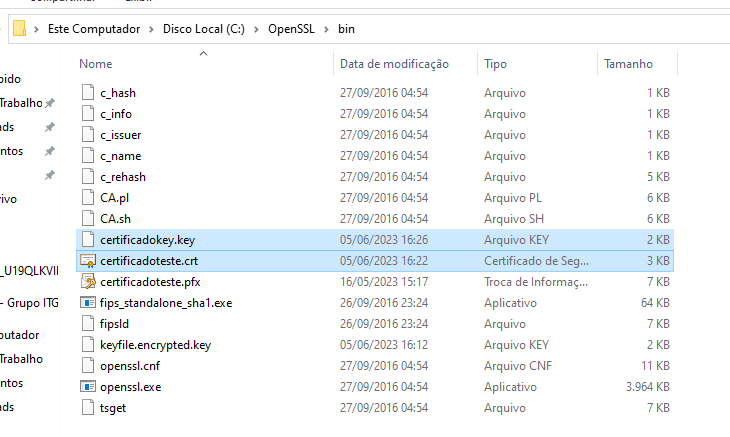Open the Grupo ITG sidebar item
730x437 pixels.
pyautogui.click(x=29, y=303)
